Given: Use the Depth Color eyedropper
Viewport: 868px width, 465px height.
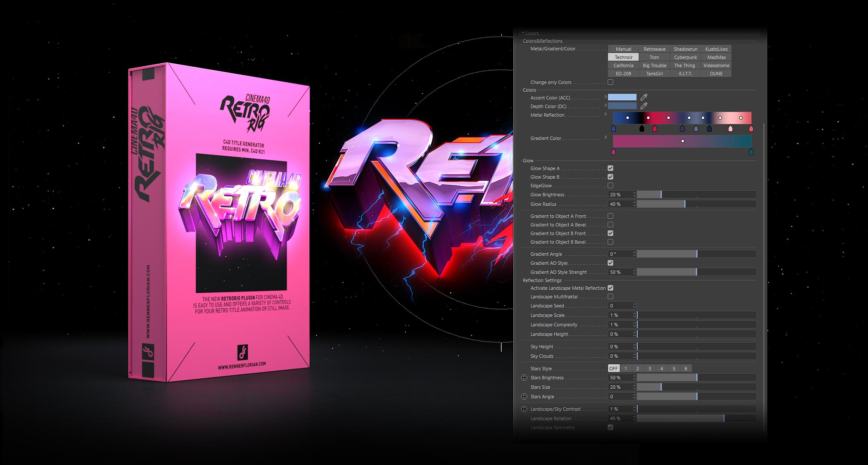Looking at the screenshot, I should (x=644, y=106).
